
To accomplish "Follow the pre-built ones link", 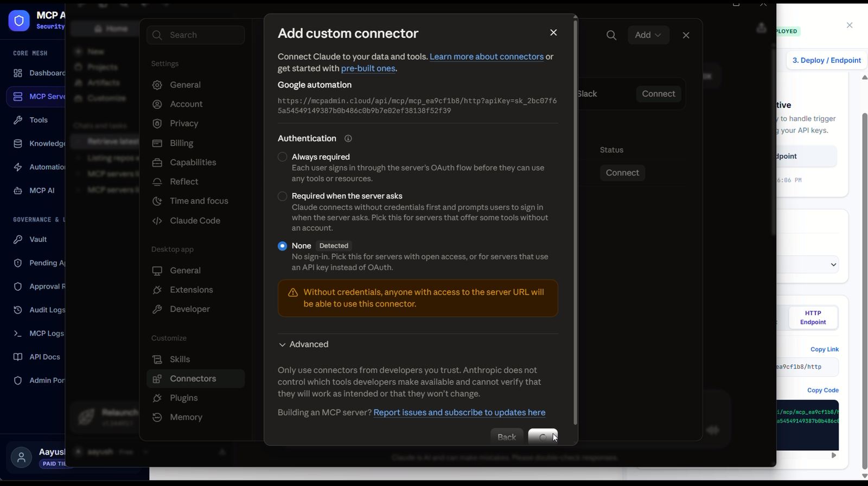I will click(x=368, y=68).
